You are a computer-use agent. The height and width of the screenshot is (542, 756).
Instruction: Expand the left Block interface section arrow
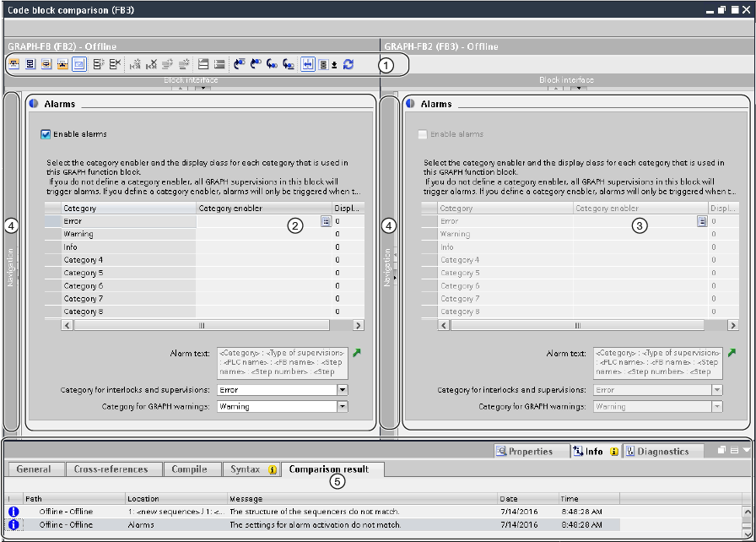pyautogui.click(x=203, y=89)
